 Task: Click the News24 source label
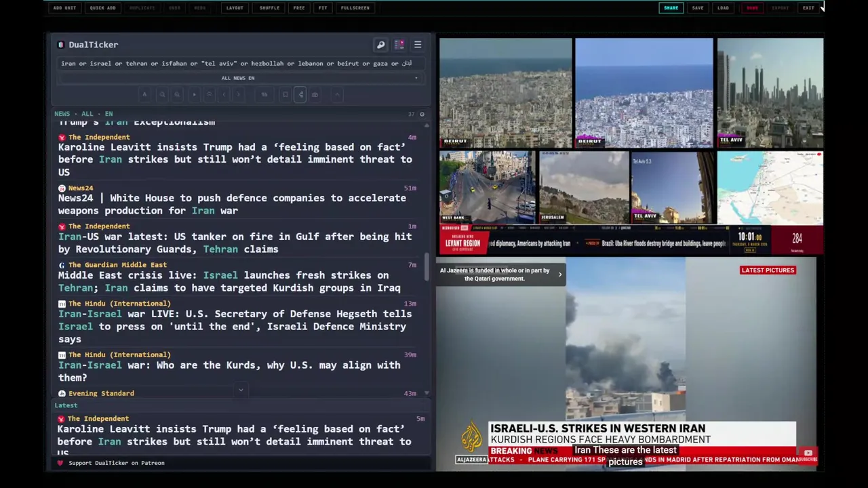[80, 188]
